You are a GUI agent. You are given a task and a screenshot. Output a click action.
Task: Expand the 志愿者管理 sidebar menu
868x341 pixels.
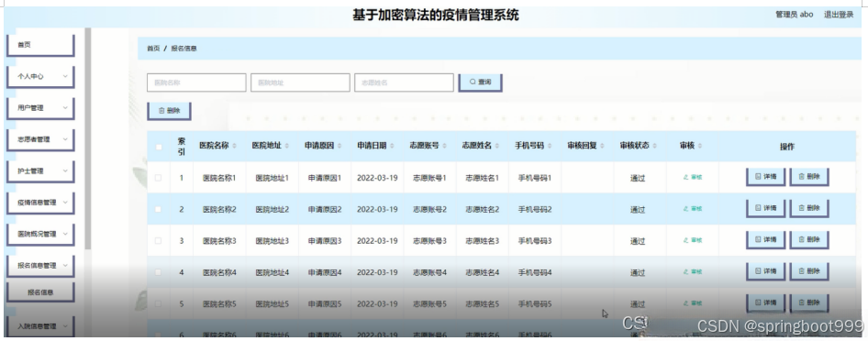pos(40,140)
